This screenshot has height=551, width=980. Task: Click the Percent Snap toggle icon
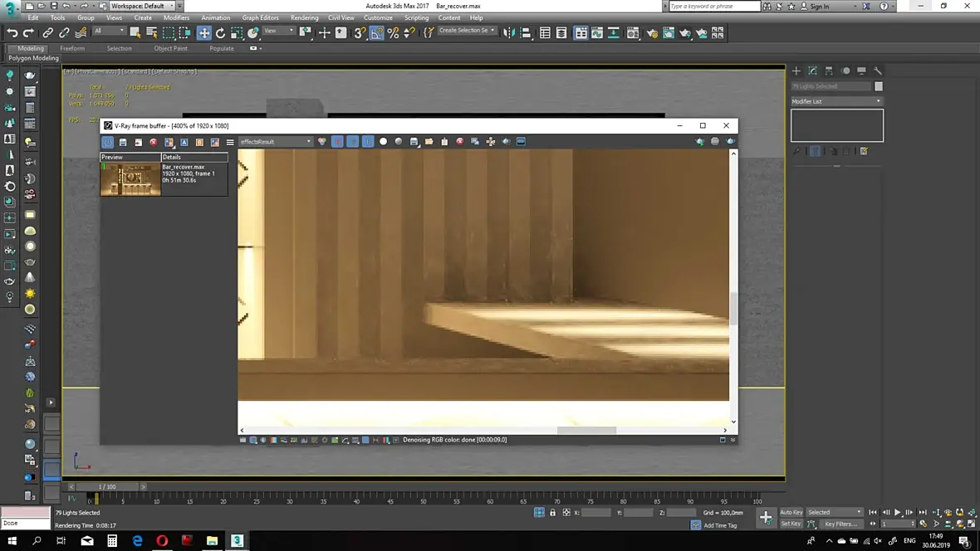click(393, 33)
